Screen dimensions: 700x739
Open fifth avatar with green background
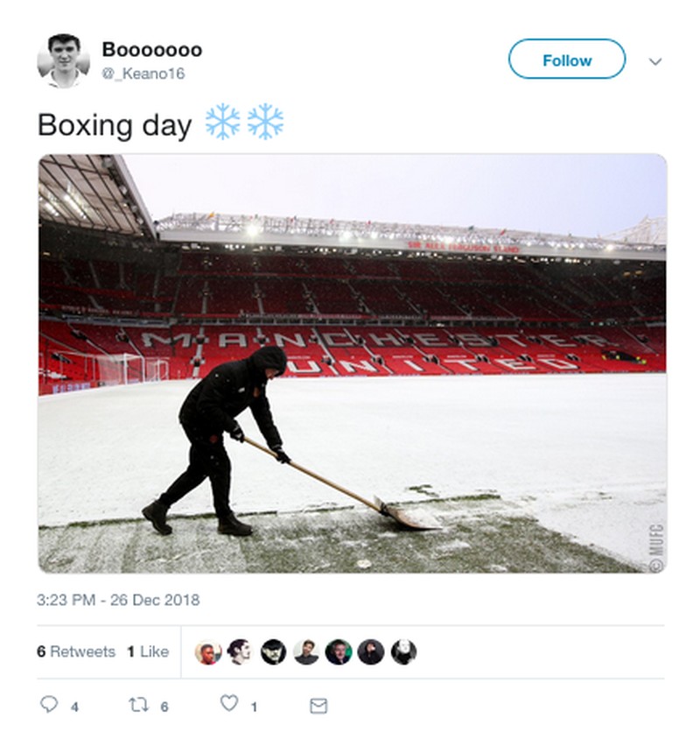[x=338, y=651]
